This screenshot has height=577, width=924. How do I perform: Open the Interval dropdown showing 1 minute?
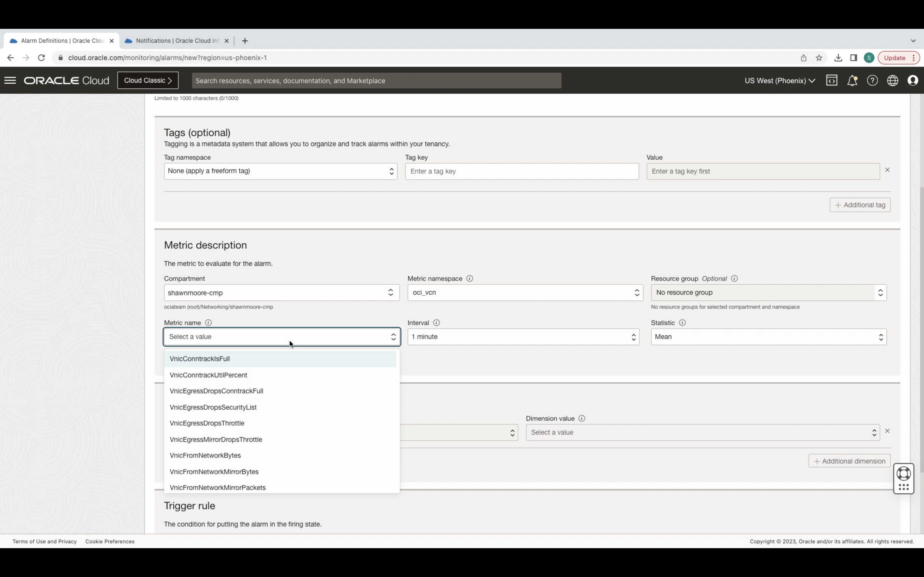pos(523,337)
